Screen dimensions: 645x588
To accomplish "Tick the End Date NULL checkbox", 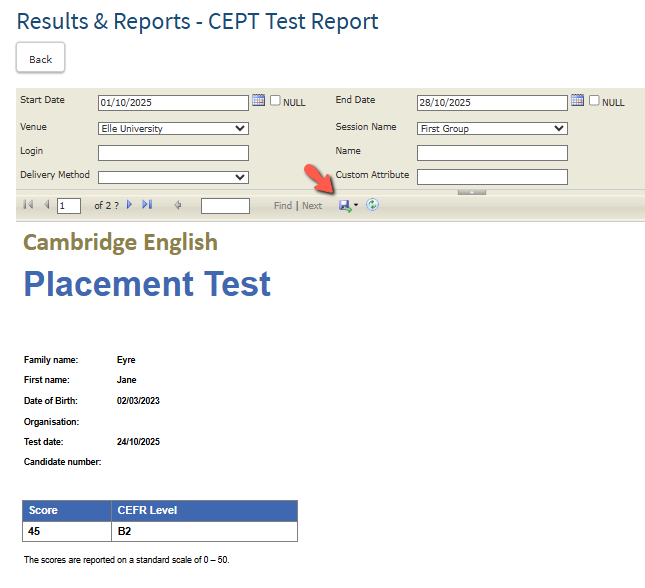I will 594,100.
